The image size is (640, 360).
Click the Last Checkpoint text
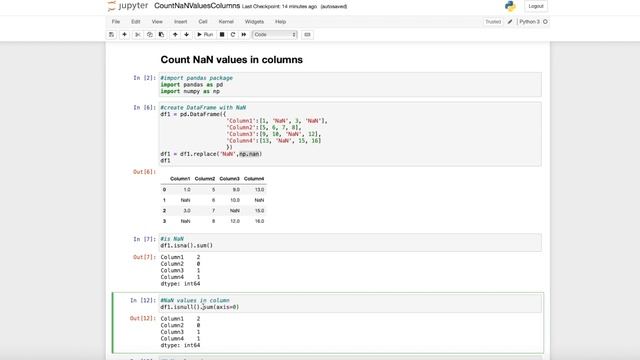279,7
